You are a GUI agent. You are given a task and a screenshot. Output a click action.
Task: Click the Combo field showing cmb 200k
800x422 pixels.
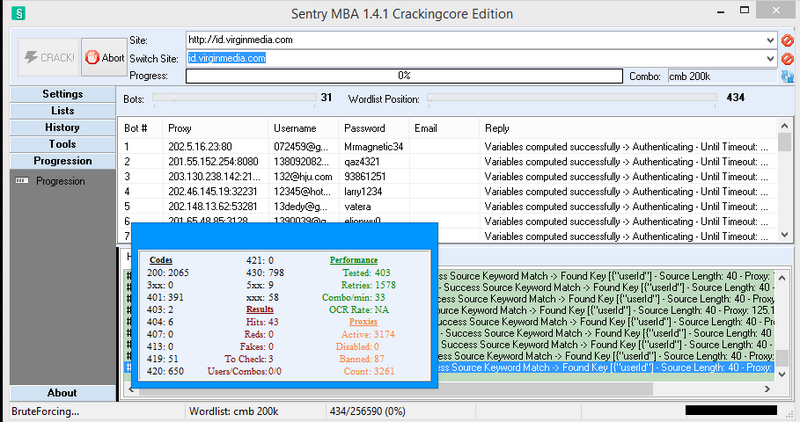(722, 77)
